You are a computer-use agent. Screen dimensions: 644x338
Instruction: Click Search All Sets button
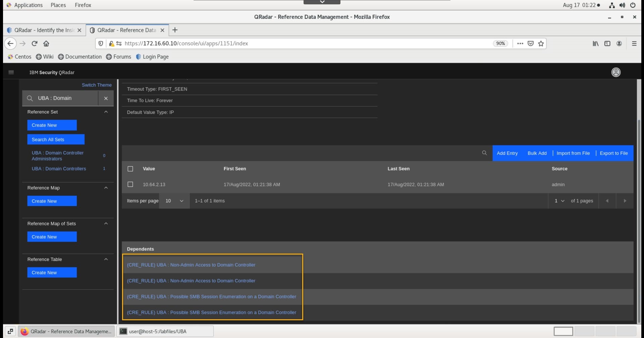(x=56, y=139)
